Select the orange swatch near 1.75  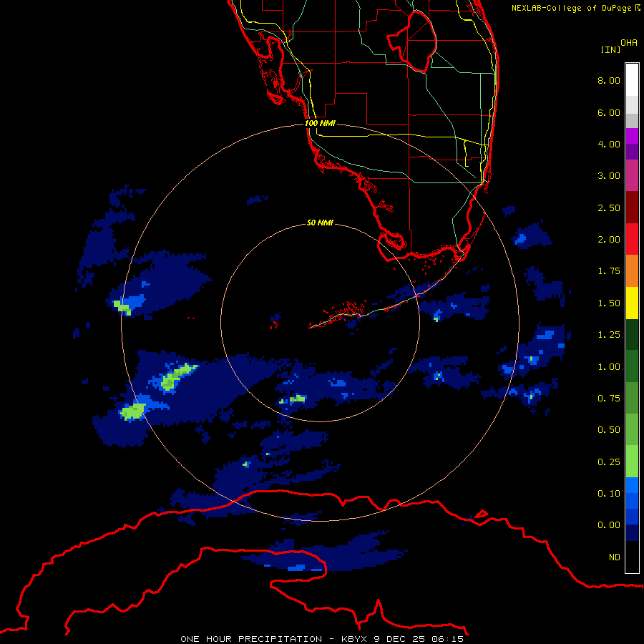tap(632, 271)
